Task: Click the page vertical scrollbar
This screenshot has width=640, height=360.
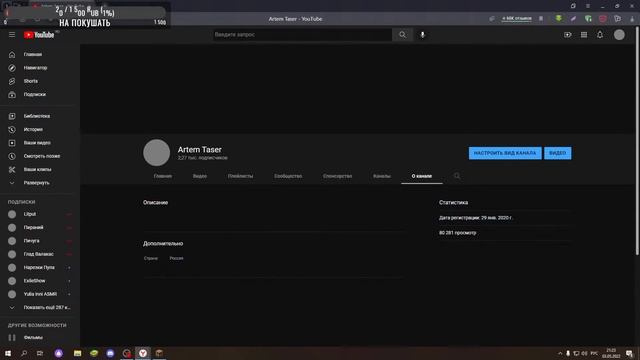Action: click(x=638, y=141)
